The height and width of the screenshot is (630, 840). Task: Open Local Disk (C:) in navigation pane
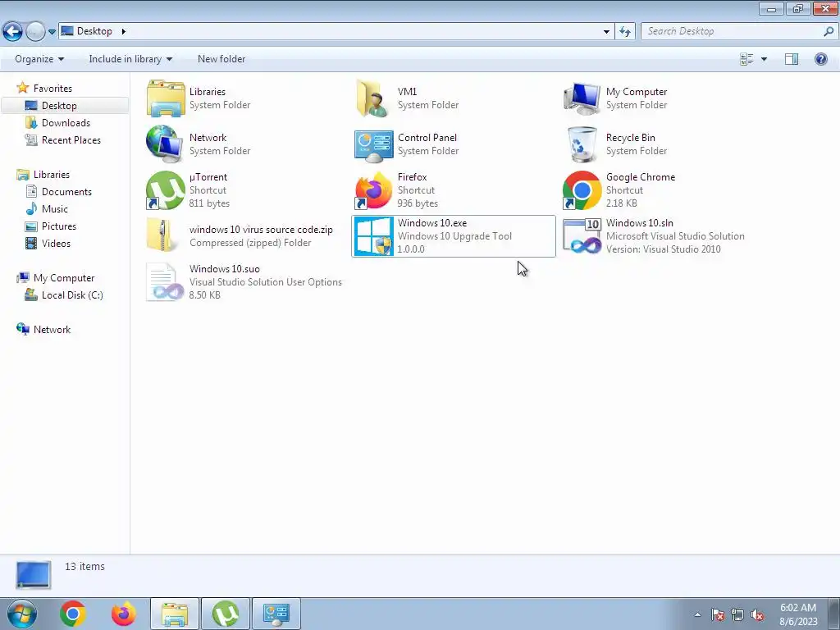pyautogui.click(x=72, y=295)
